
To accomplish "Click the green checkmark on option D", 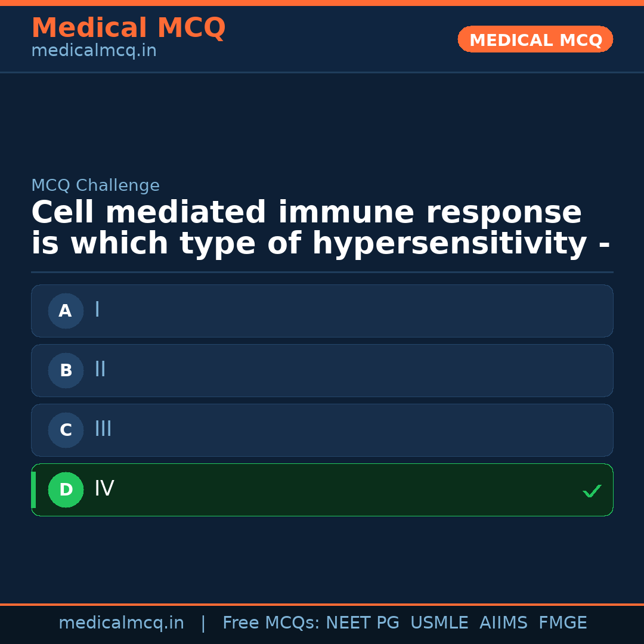I will pos(592,491).
